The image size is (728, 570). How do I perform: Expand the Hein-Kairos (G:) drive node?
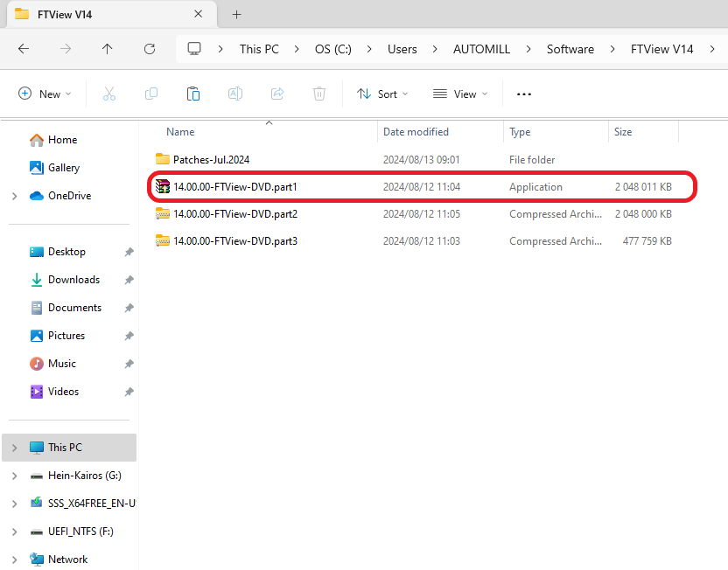tap(14, 476)
